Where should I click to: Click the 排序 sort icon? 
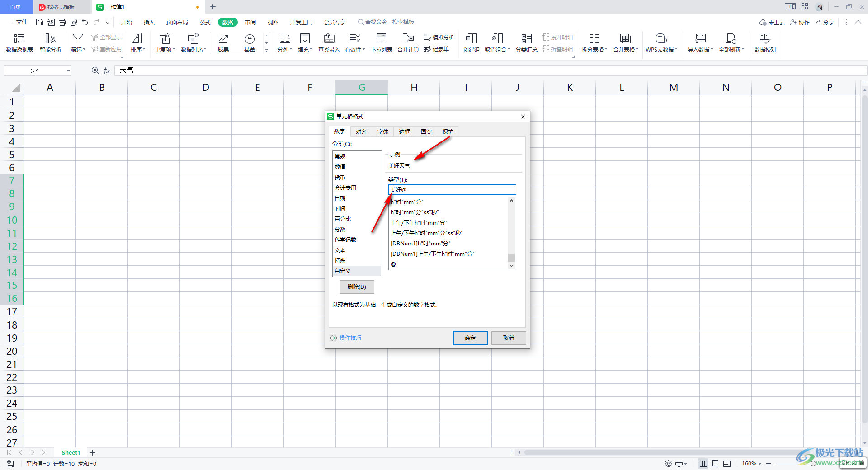click(138, 39)
